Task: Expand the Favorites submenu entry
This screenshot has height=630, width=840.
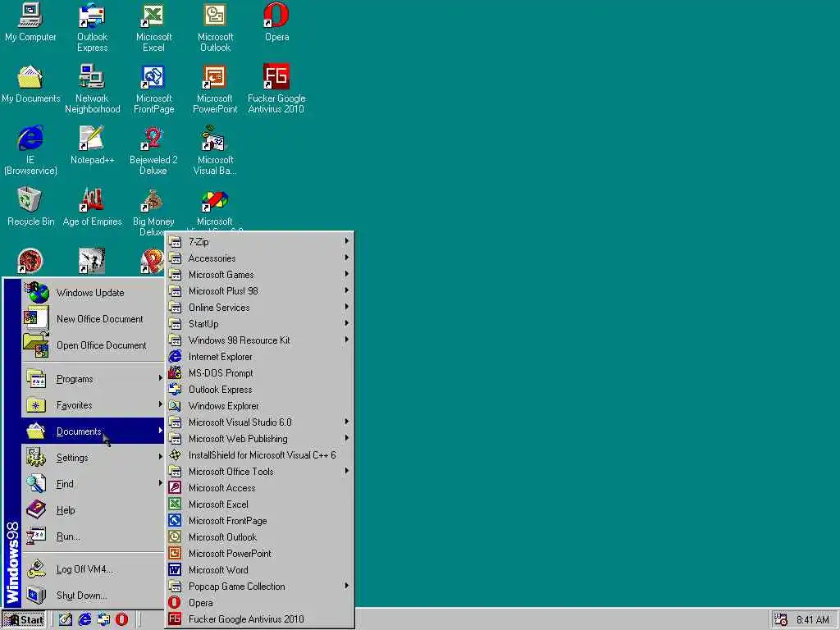Action: [x=93, y=405]
